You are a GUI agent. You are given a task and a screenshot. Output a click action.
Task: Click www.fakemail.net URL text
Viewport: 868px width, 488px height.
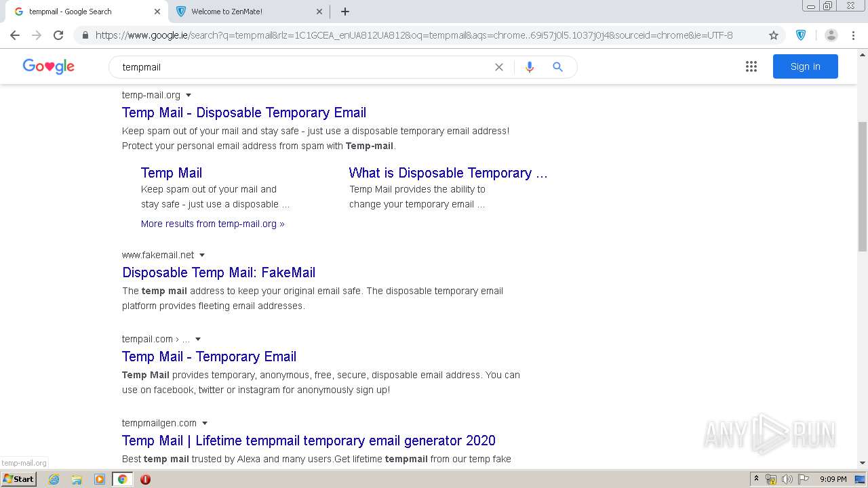(158, 255)
